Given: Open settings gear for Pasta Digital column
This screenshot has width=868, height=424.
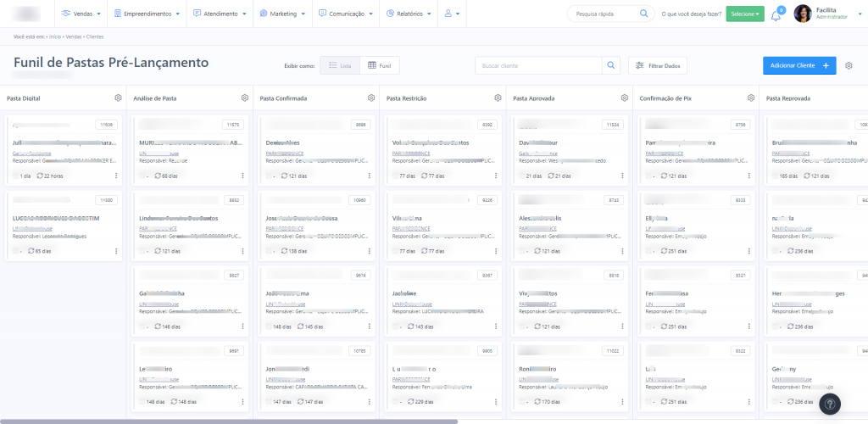Looking at the screenshot, I should (x=119, y=98).
